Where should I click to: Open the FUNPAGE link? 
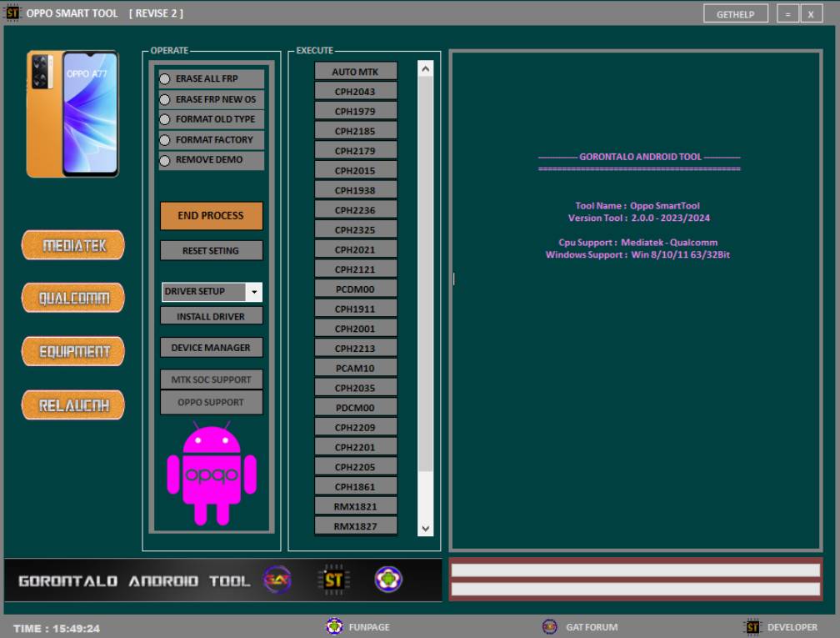click(369, 627)
